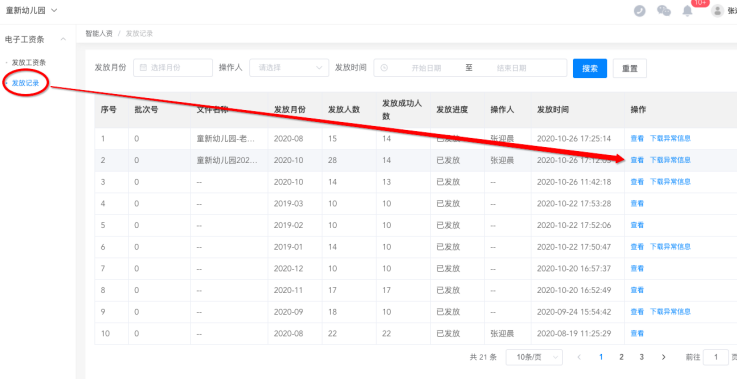737x379 pixels.
Task: Click 查看 for row 4 (2019-03)
Action: (x=637, y=204)
